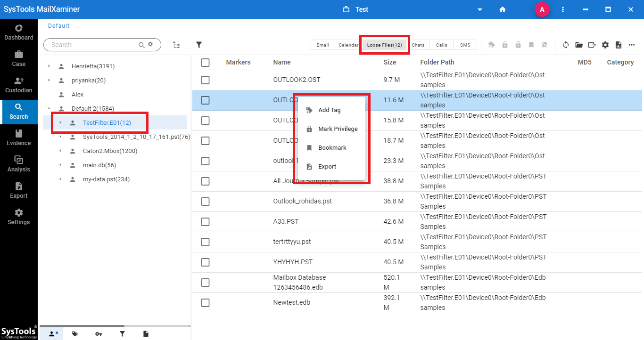Tick the select-all checkbox in table header
This screenshot has height=340, width=644.
click(x=205, y=62)
